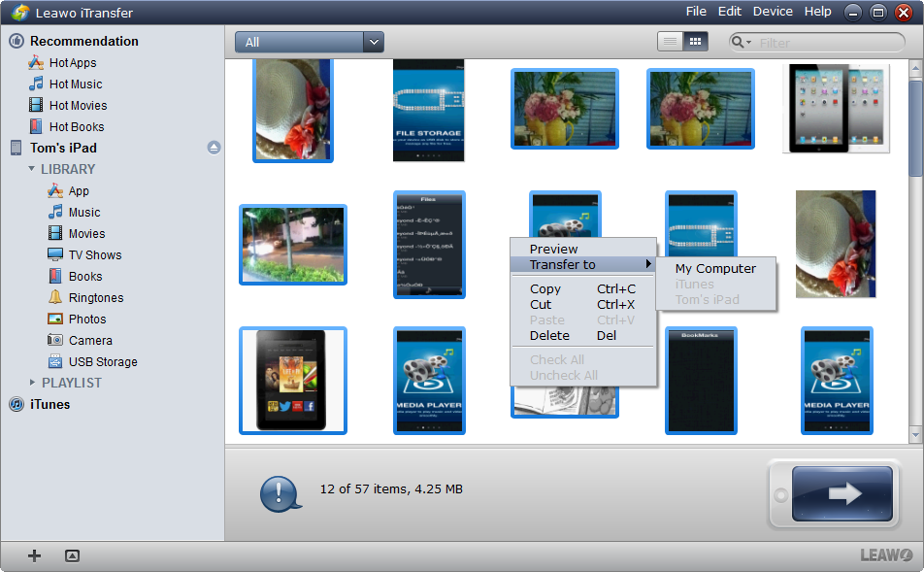Viewport: 924px width, 572px height.
Task: Open the Photos library icon
Action: pyautogui.click(x=55, y=320)
